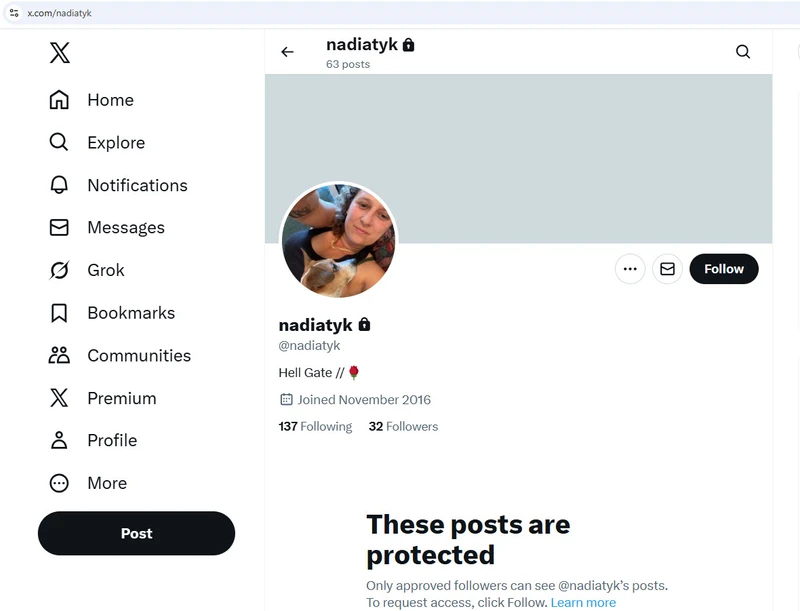
Task: Click the Learn more link
Action: (583, 602)
